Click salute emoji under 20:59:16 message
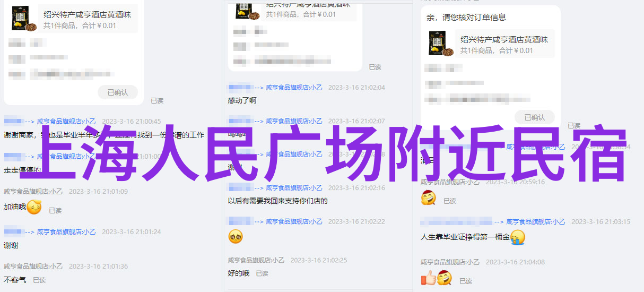The width and height of the screenshot is (644, 292). (x=428, y=199)
